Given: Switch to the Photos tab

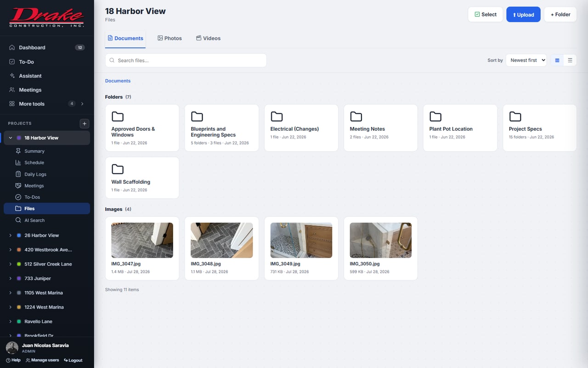Looking at the screenshot, I should pyautogui.click(x=170, y=38).
